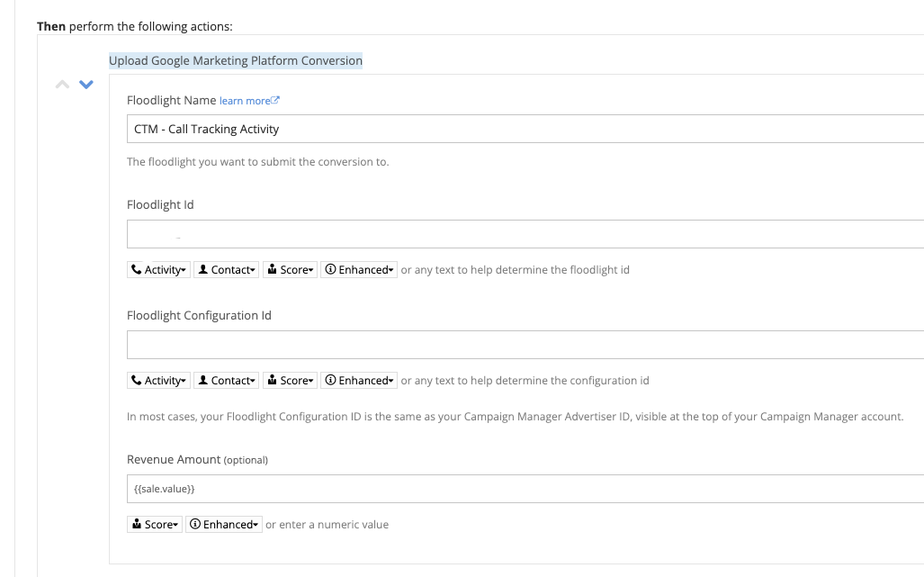
Task: Select the Revenue Amount sale.value field
Action: 360,488
